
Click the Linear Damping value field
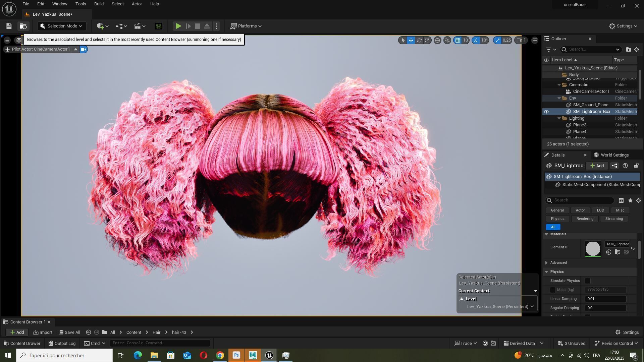click(605, 299)
